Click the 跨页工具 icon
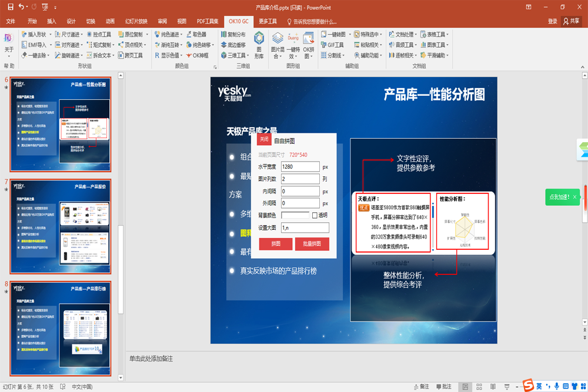588x392 pixels. click(129, 56)
